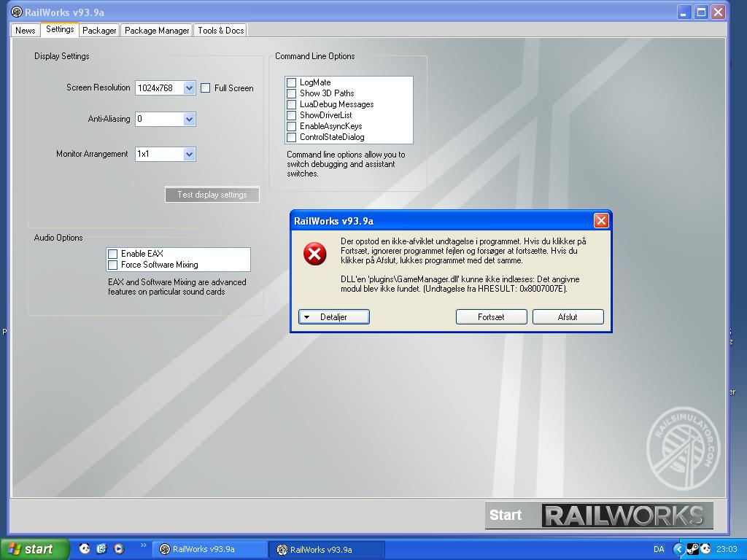Open the Monitor Arrangement dropdown
This screenshot has width=747, height=560.
coord(189,154)
